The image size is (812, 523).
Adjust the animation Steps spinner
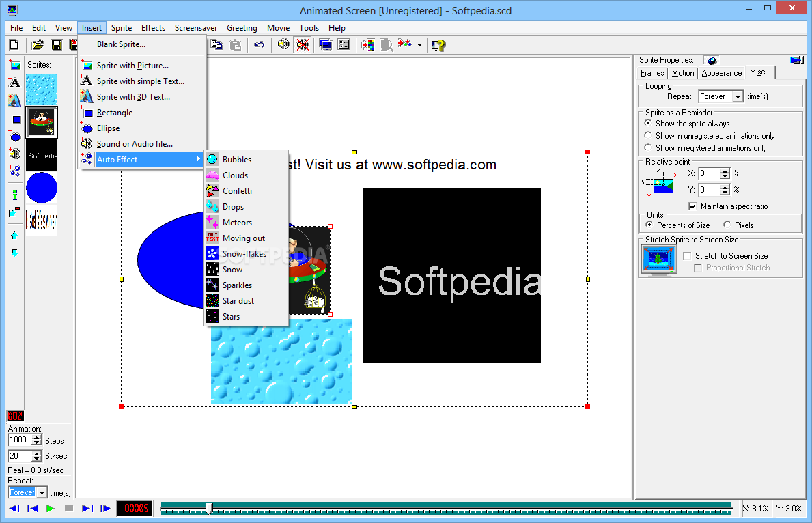click(36, 440)
